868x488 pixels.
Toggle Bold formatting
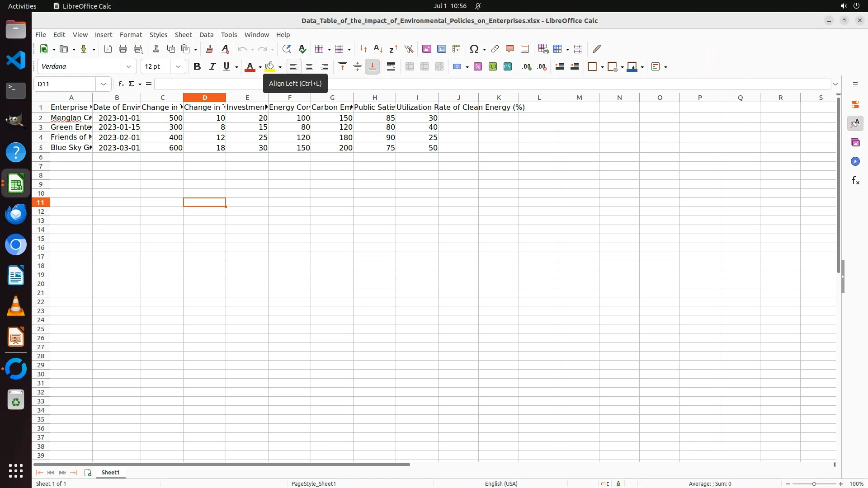click(x=197, y=67)
